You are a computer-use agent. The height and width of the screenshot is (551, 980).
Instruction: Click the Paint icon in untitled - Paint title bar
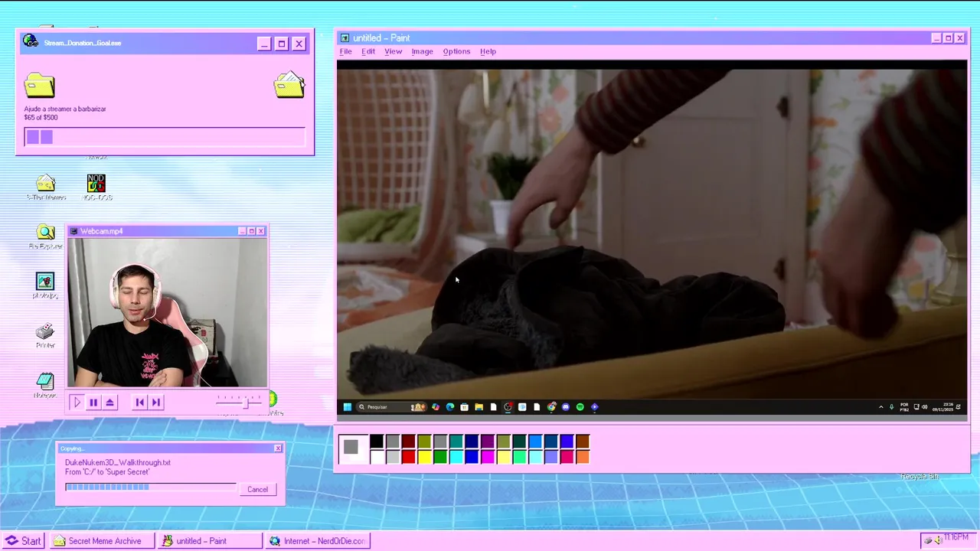point(345,38)
